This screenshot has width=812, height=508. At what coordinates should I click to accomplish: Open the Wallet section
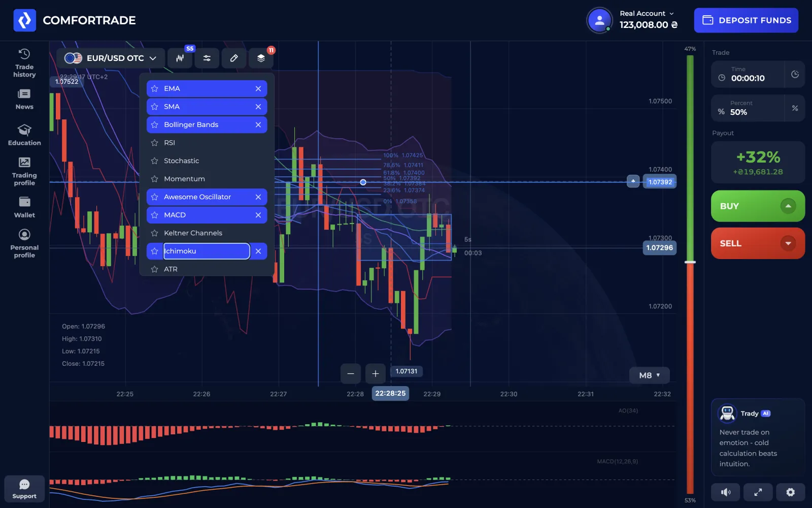(x=24, y=207)
